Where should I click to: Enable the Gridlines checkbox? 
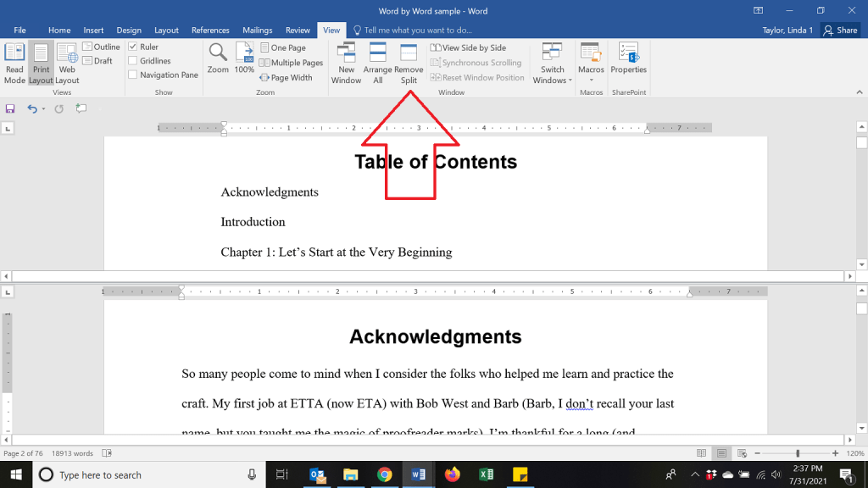pos(133,61)
